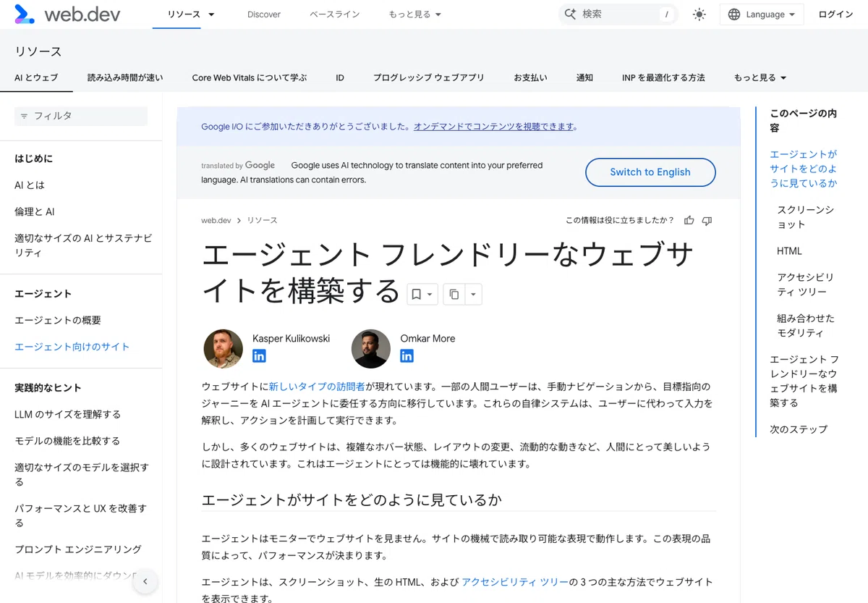This screenshot has width=868, height=603.
Task: Open Kasper Kulikowski's LinkedIn icon
Action: (x=259, y=355)
